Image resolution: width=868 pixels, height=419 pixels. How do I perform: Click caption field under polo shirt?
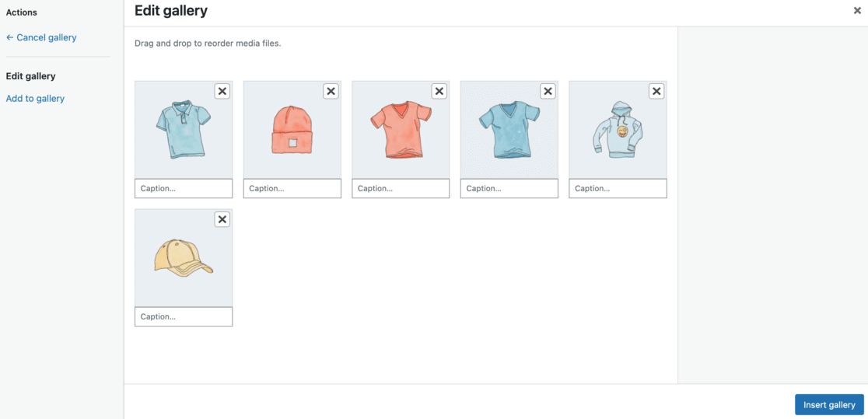click(184, 189)
